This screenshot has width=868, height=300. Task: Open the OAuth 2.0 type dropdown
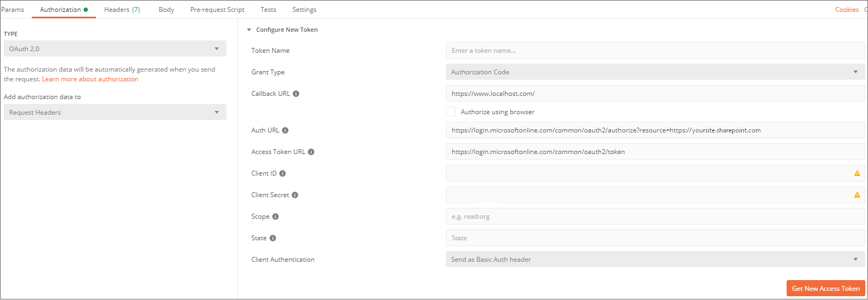pos(115,48)
